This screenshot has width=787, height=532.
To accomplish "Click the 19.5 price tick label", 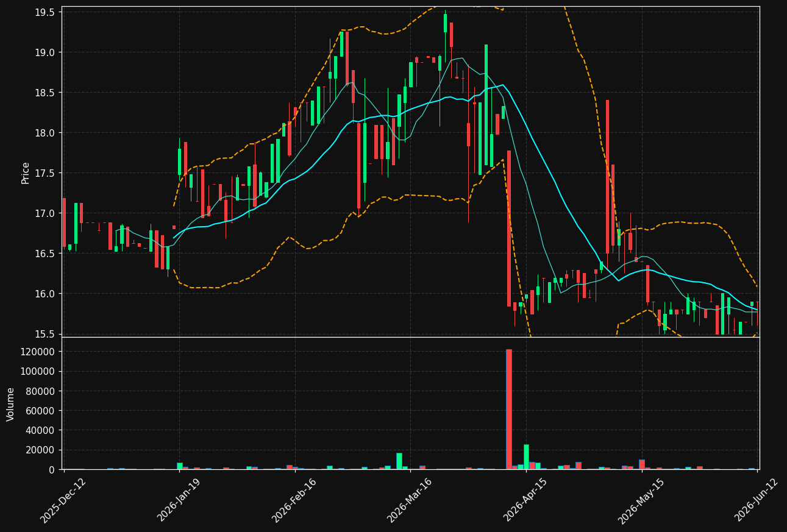I will coord(45,12).
